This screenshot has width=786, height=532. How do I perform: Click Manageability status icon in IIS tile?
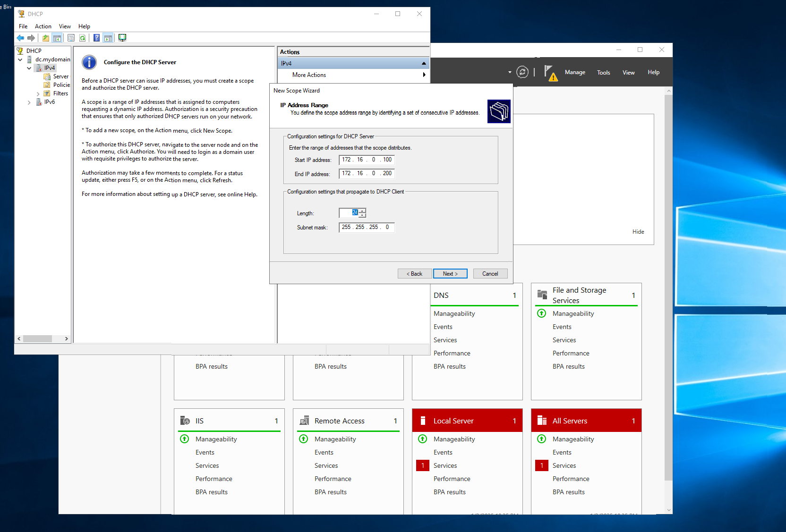coord(185,439)
